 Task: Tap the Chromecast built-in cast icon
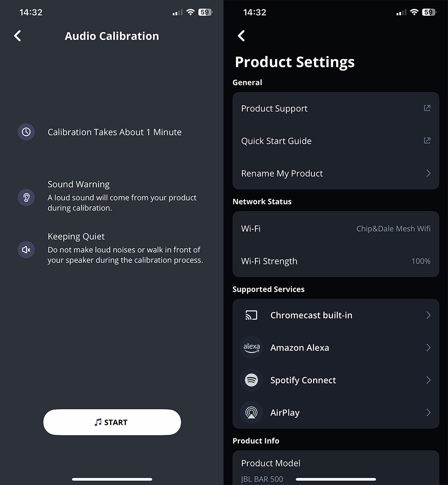tap(251, 315)
